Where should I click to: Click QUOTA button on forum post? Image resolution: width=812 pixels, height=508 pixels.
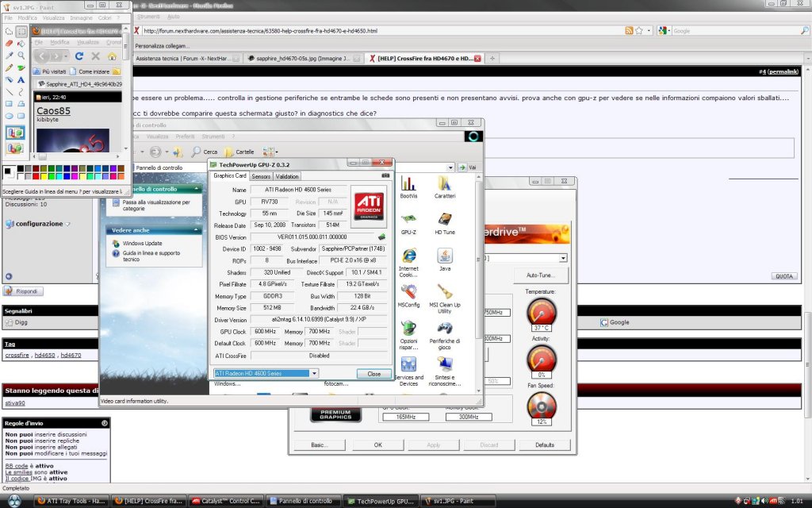tap(783, 276)
